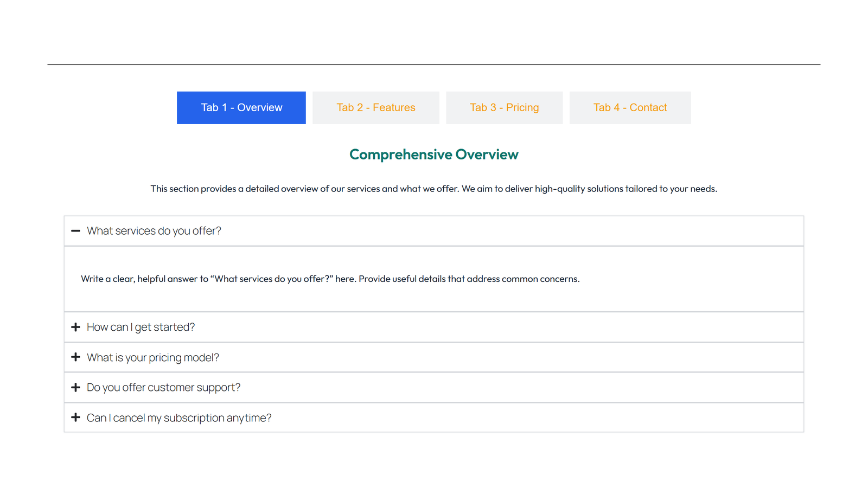Open Tab 3 - Pricing
This screenshot has width=868, height=488.
tap(504, 107)
